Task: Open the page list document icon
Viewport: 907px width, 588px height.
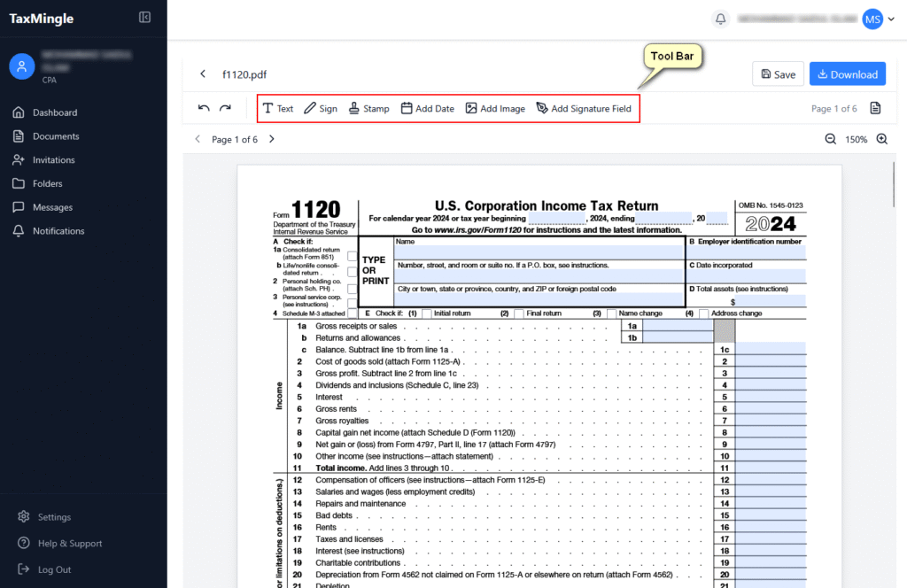Action: [x=875, y=108]
